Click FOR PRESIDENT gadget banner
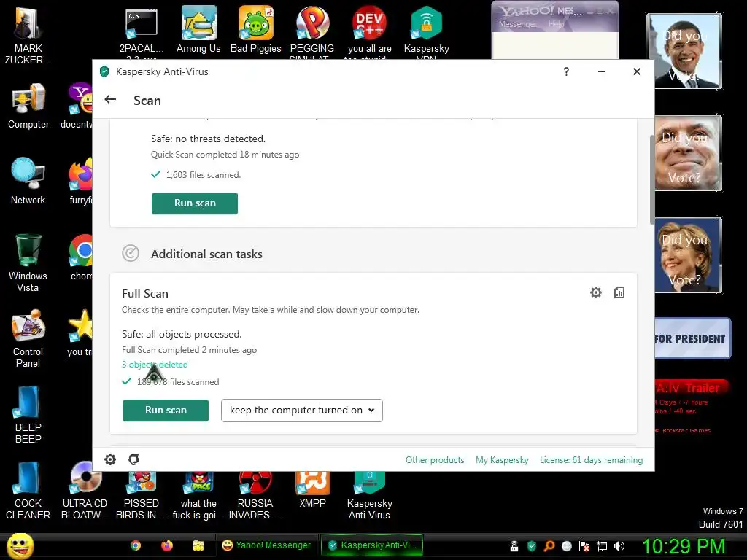Viewport: 747px width, 560px height. (692, 338)
